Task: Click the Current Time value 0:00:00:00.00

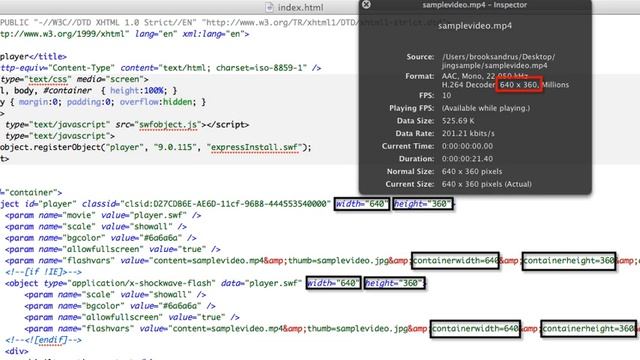Action: tap(467, 146)
